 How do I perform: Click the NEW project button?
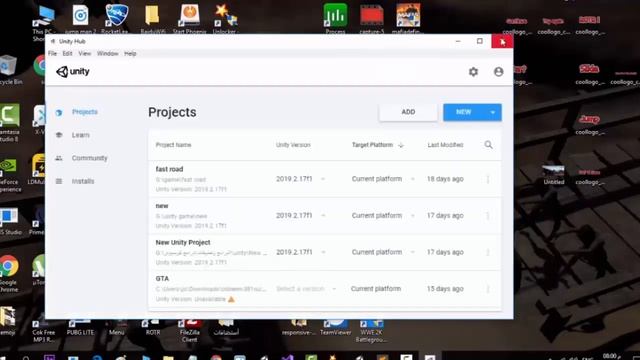[x=464, y=112]
